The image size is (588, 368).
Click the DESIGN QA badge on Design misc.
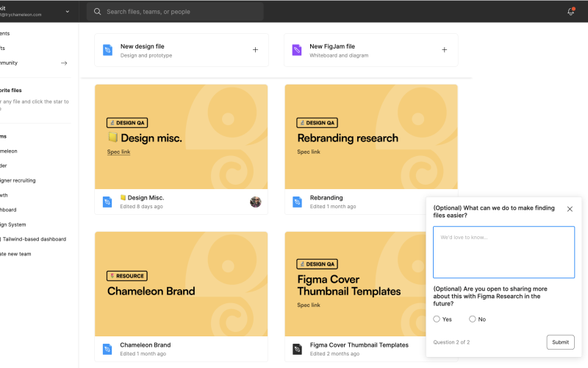tap(127, 123)
